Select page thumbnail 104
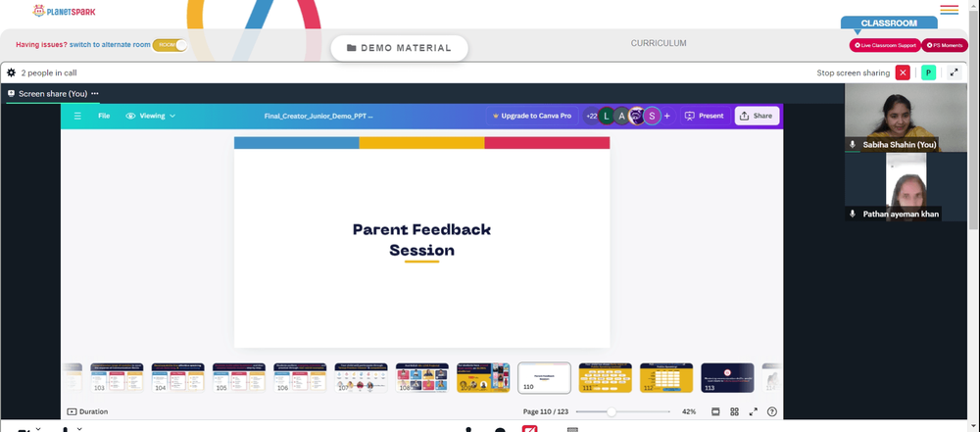The image size is (980, 432). (x=178, y=377)
